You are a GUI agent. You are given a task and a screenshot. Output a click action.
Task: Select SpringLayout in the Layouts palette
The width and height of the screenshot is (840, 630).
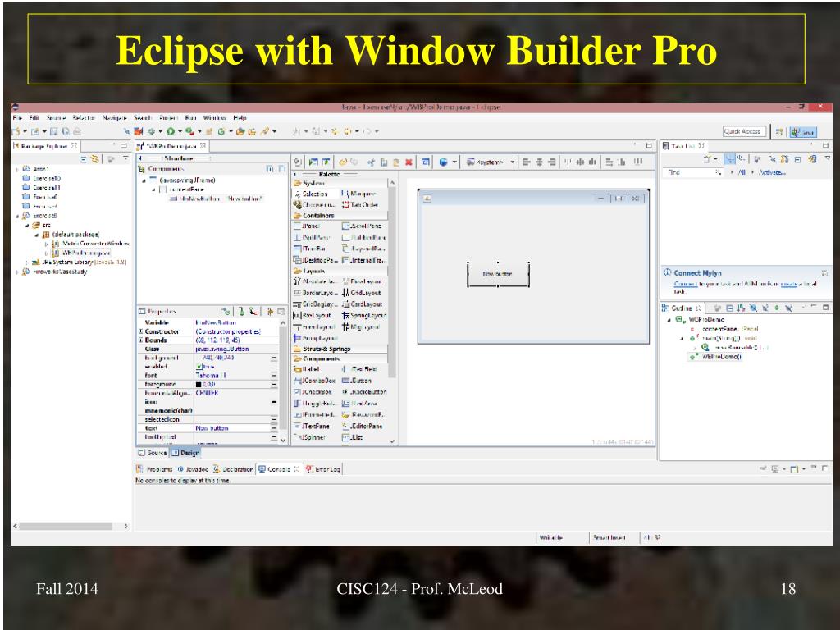(x=364, y=316)
